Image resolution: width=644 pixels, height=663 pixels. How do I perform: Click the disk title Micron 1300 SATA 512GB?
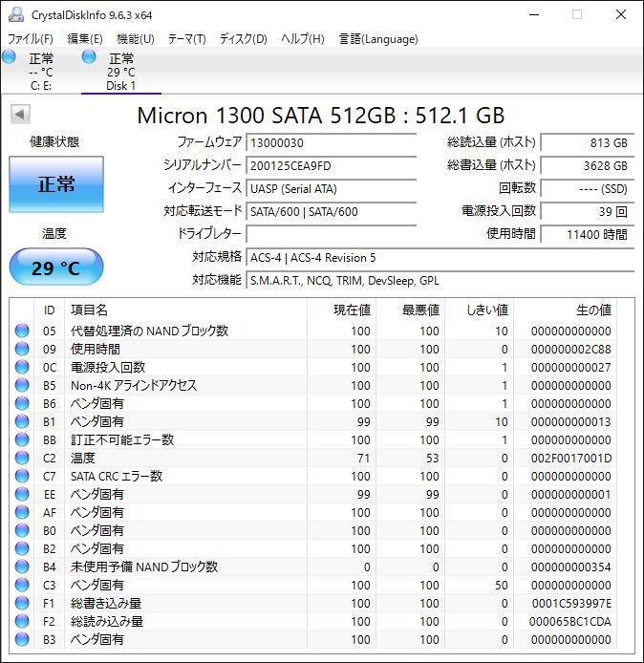point(321,116)
